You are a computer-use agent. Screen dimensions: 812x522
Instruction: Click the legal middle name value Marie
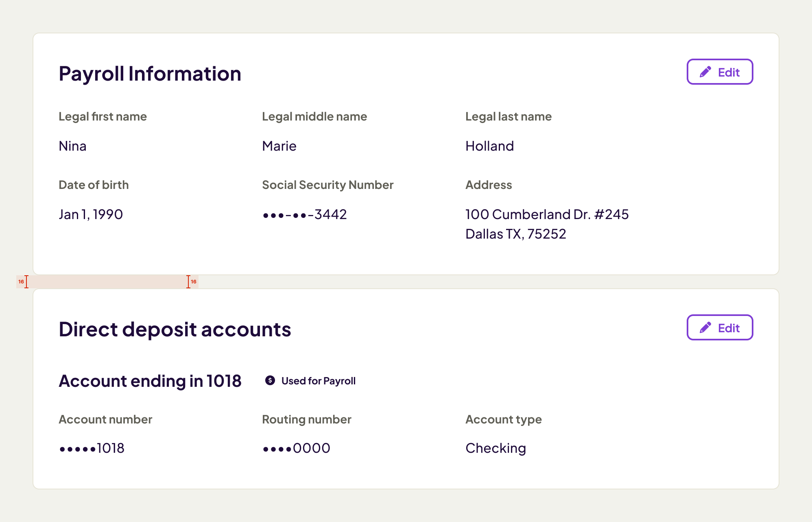point(279,146)
